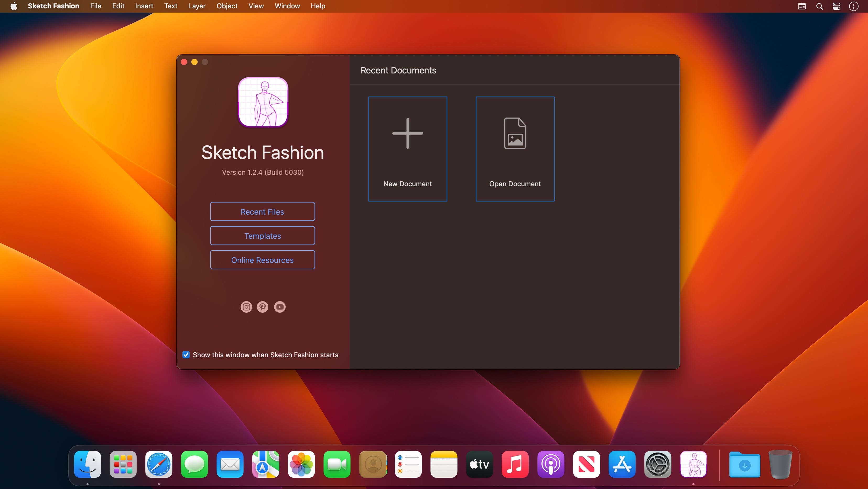Open the Pinterest social icon
This screenshot has height=489, width=868.
tap(263, 307)
